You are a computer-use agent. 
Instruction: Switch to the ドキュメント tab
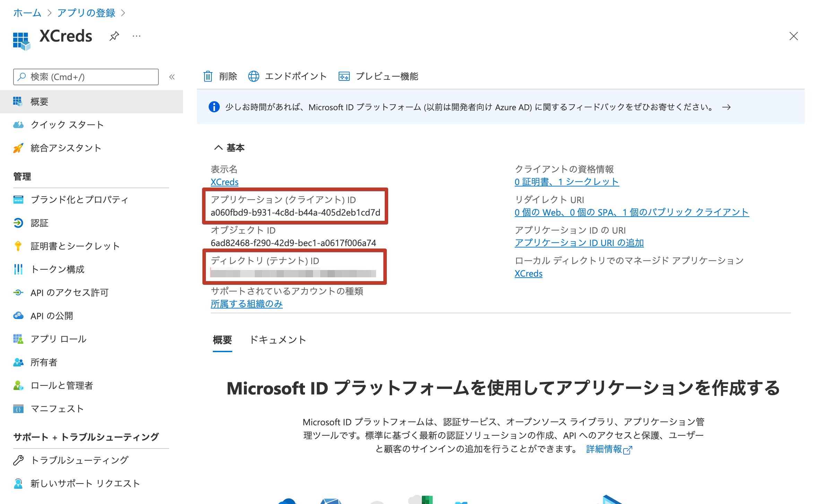pos(278,340)
